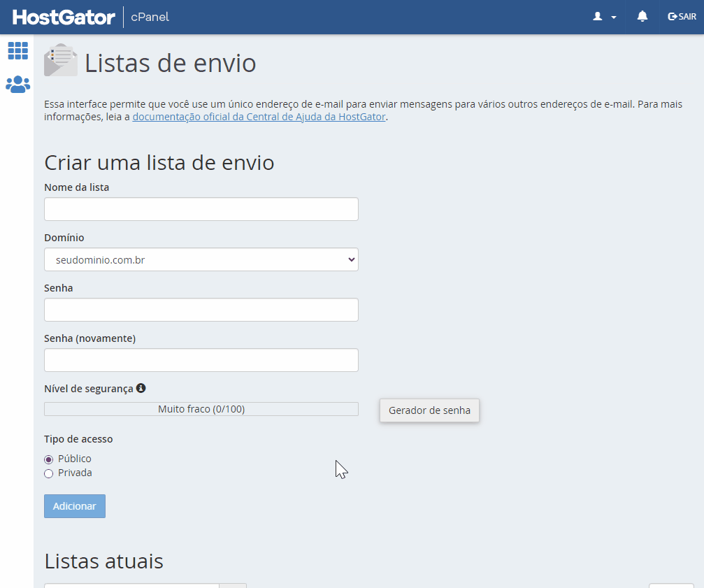Click the Criar uma lista de envio heading

(159, 162)
